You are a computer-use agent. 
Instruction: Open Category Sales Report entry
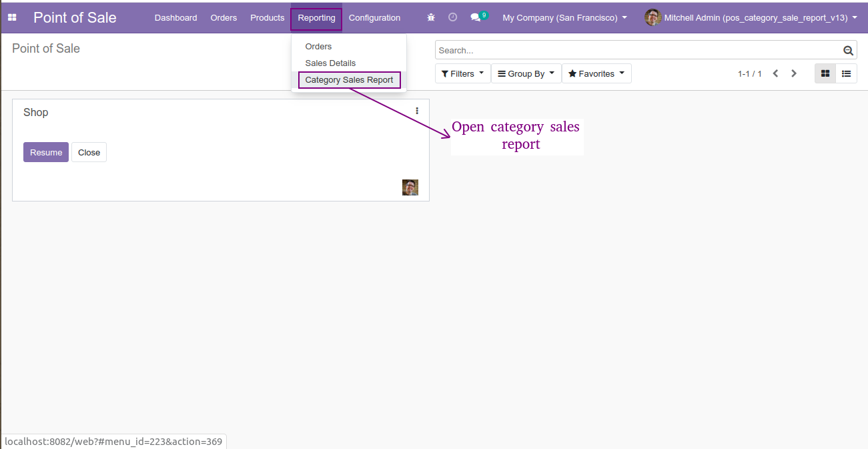coord(349,79)
